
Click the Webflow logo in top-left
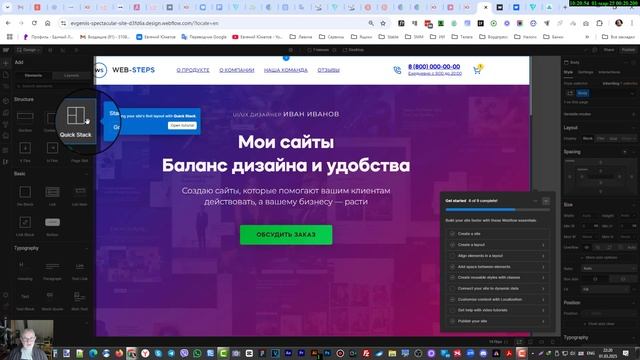pyautogui.click(x=5, y=50)
